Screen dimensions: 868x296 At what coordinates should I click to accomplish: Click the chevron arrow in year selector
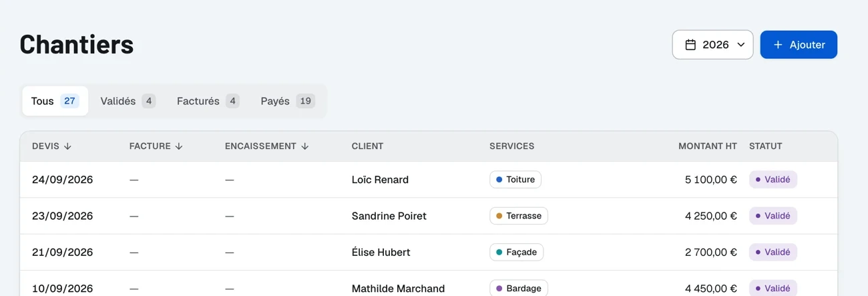pyautogui.click(x=740, y=45)
